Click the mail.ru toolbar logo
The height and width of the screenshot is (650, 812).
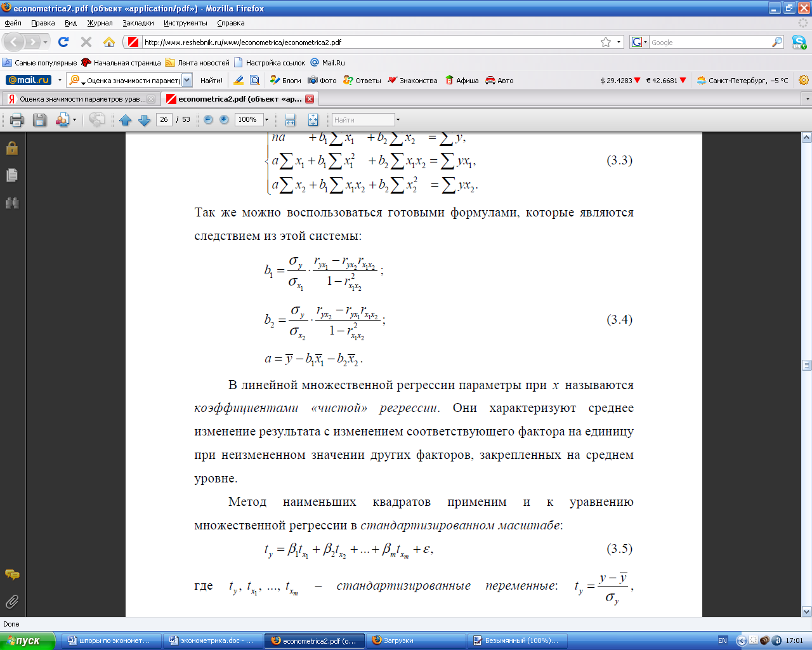point(28,80)
